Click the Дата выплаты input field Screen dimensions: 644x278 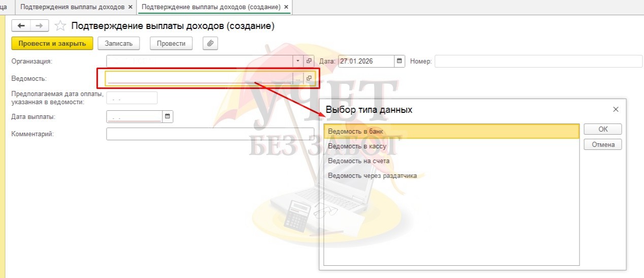click(134, 117)
